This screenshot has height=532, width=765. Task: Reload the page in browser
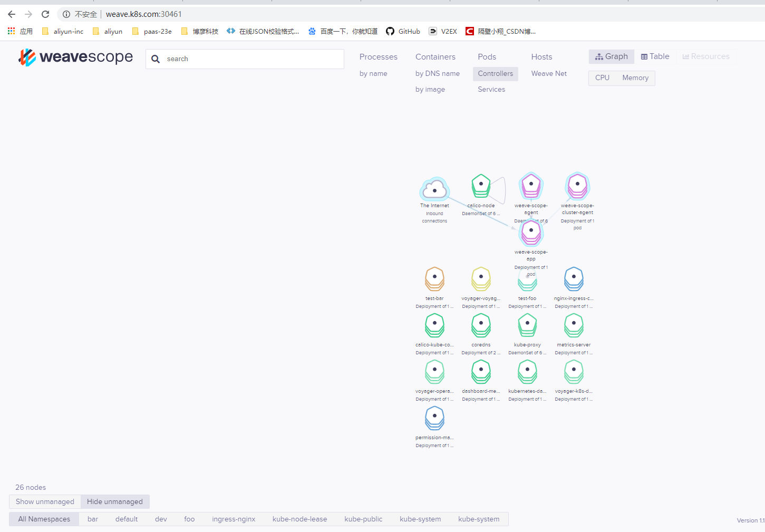point(45,14)
